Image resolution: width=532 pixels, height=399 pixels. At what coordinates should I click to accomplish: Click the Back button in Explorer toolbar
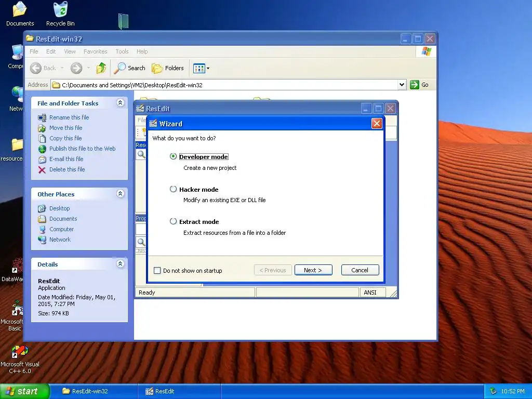coord(43,68)
